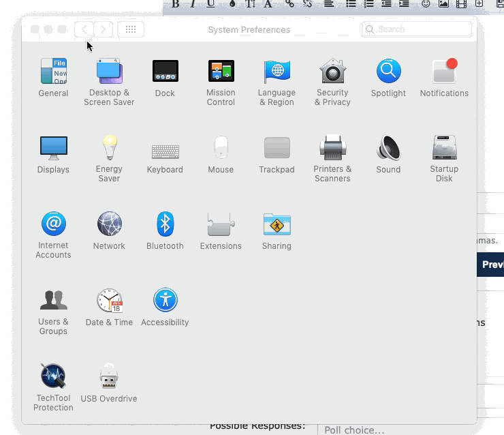Click the Preview button behind the window
Screen dimensions: 504x435
[490, 265]
